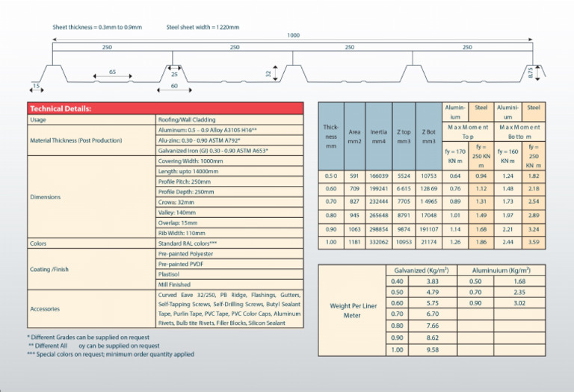Select 'Standard RAL colors***' cell
This screenshot has height=392, width=574.
(x=229, y=243)
